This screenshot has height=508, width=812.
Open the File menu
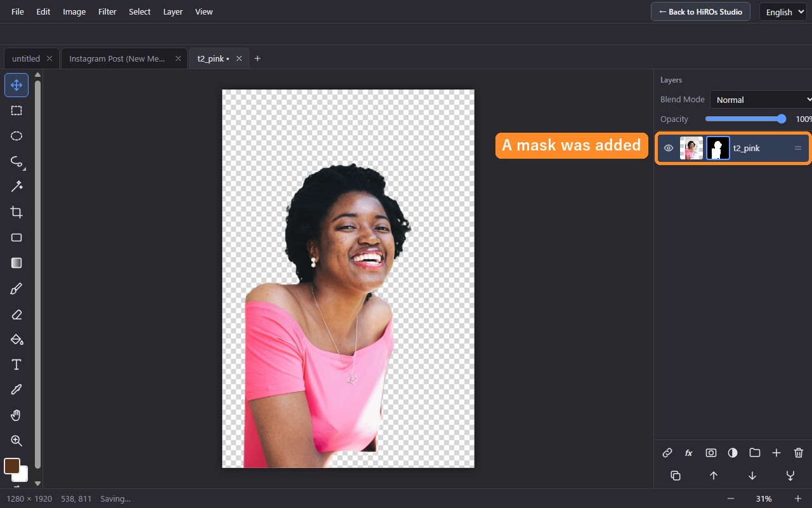(x=18, y=11)
